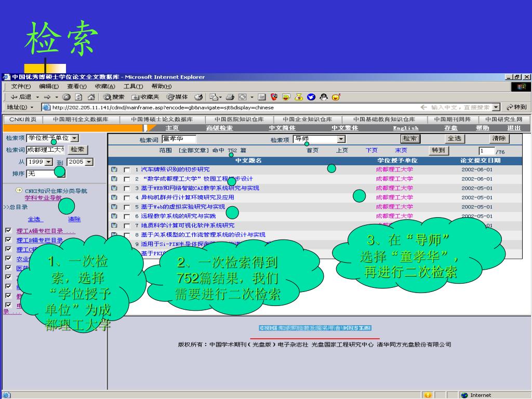Switch to CNKI首页 tab
The image size is (532, 399).
pyautogui.click(x=23, y=119)
